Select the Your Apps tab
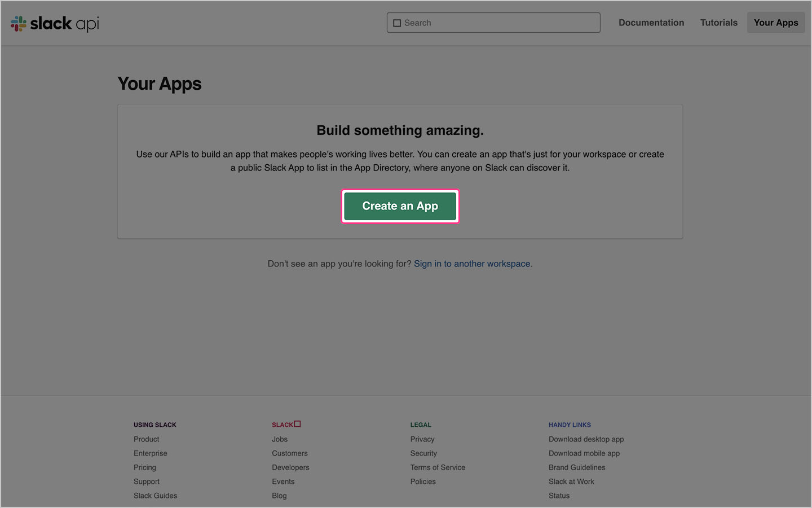This screenshot has width=812, height=508. click(775, 23)
